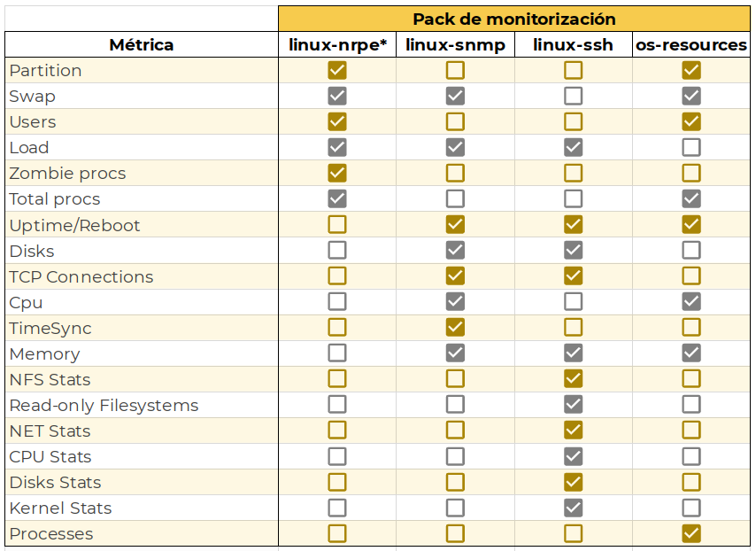
Task: Uncheck NFS Stats under linux-ssh
Action: click(x=574, y=379)
